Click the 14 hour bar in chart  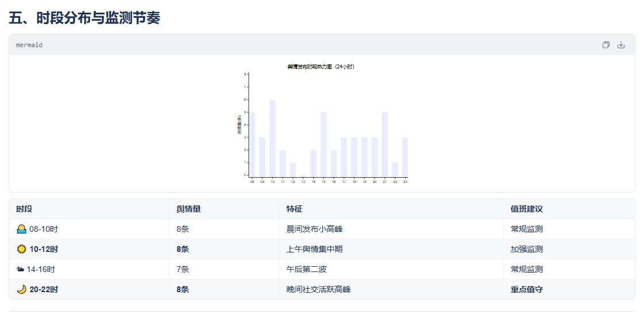pos(313,163)
